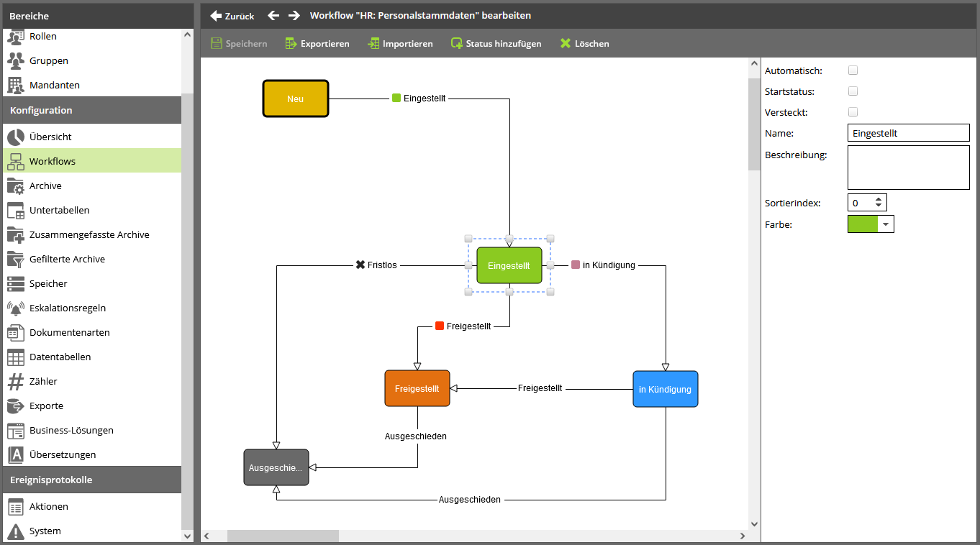Viewport: 980px width, 545px height.
Task: Tick the Startstatus checkbox
Action: click(x=853, y=91)
